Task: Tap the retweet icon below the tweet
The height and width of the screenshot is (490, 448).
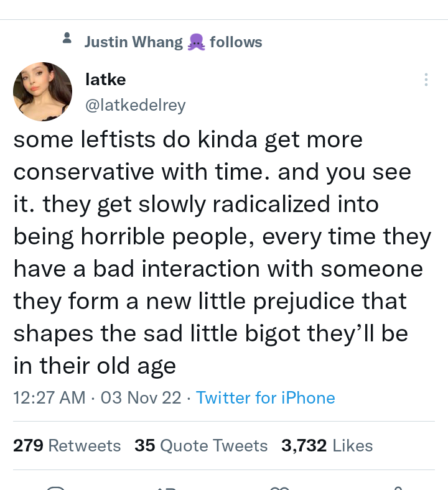Action: [167, 488]
